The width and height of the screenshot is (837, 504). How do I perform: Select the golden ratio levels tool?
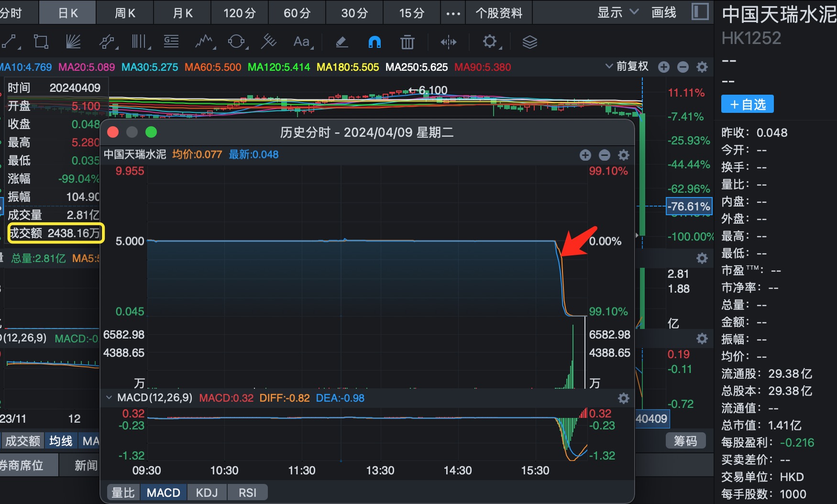(171, 42)
